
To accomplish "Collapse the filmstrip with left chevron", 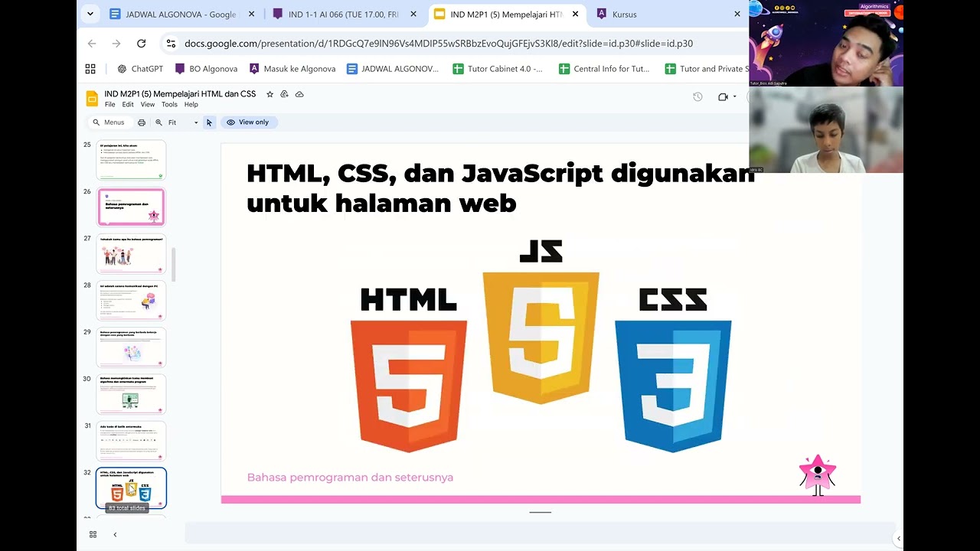I will click(x=115, y=534).
